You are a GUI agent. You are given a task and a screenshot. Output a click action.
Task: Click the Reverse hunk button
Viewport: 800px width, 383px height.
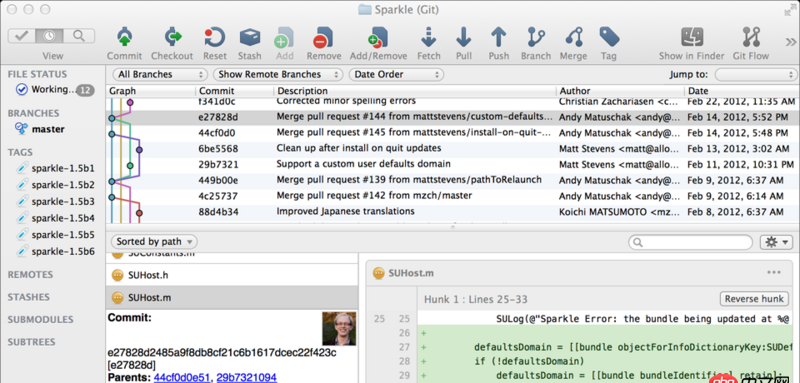[754, 299]
